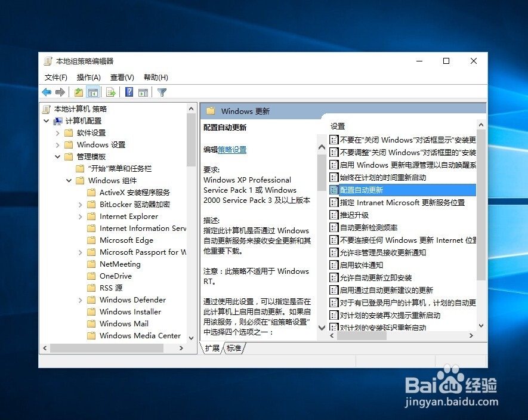The height and width of the screenshot is (420, 528).
Task: Select the 允许自动更新立即安装 setting
Action: click(x=375, y=277)
